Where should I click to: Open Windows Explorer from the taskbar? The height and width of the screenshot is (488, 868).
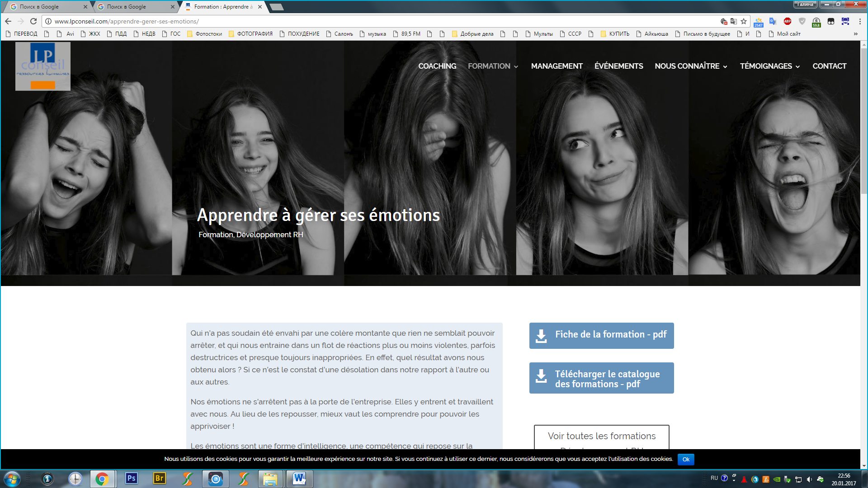tap(270, 479)
